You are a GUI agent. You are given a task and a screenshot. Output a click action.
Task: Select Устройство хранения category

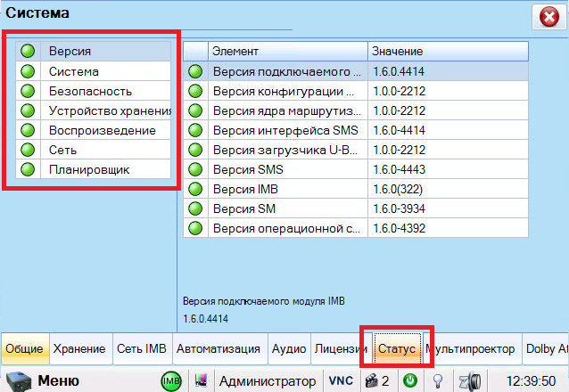click(100, 110)
